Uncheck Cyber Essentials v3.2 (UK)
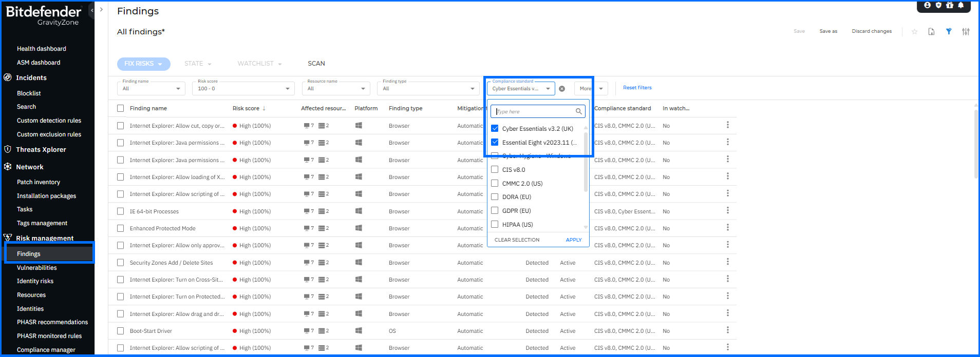 (495, 129)
